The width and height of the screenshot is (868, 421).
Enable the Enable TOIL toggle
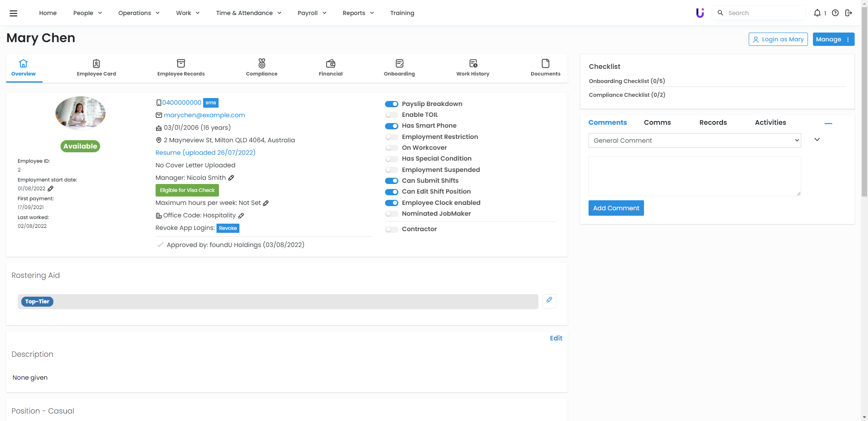[391, 115]
